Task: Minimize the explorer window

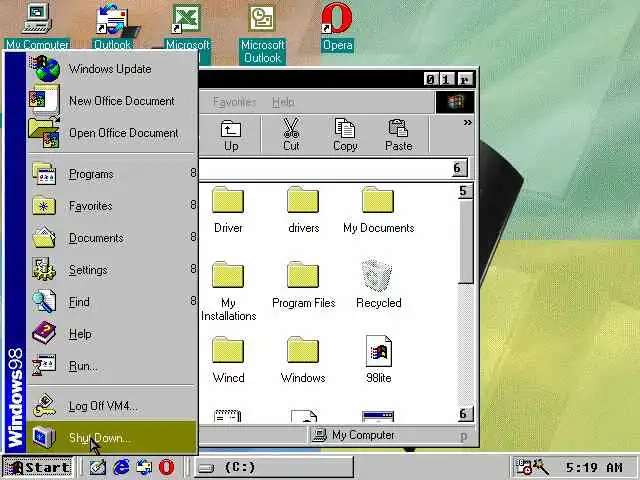Action: click(x=431, y=79)
